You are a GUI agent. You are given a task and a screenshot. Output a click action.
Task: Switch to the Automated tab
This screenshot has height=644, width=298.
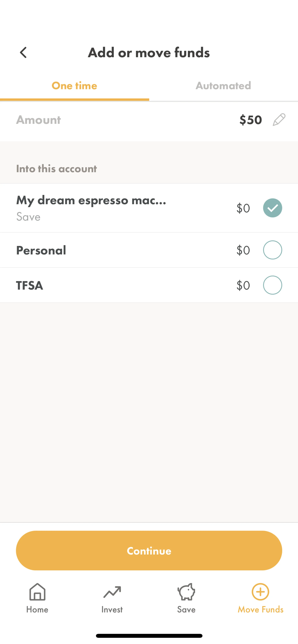[x=223, y=86]
